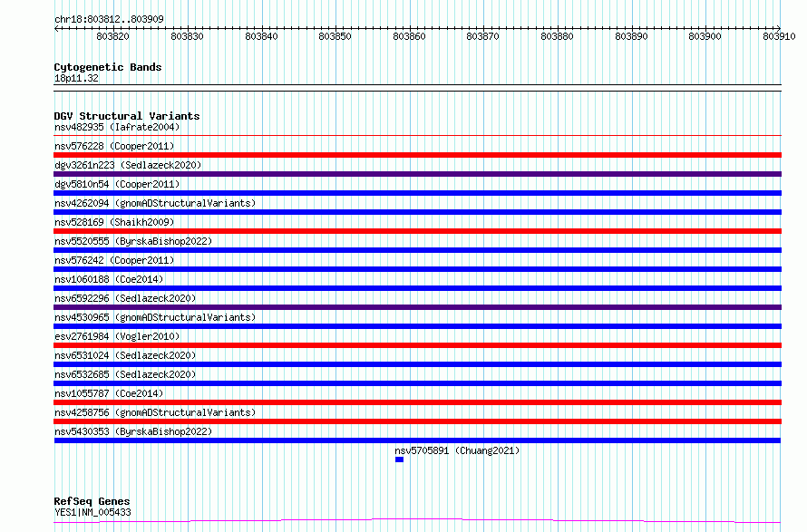Viewport: 807px width, 532px height.
Task: Click ruler position 803880
Action: pos(557,36)
